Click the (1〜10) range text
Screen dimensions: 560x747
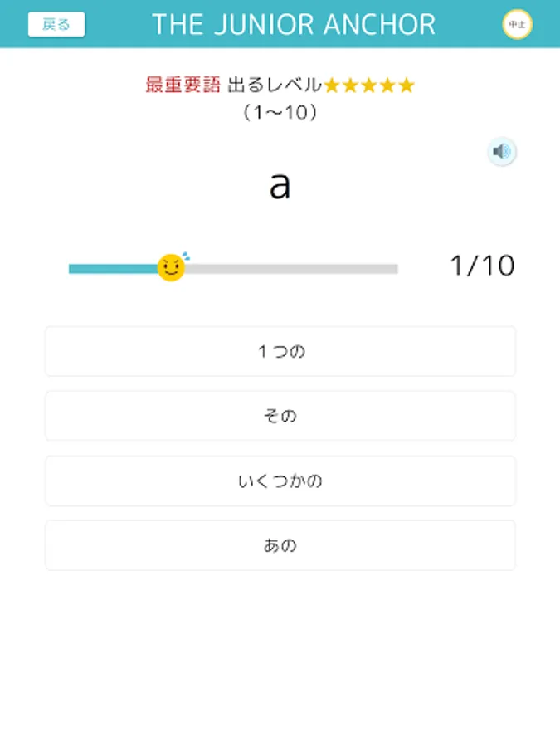[280, 113]
